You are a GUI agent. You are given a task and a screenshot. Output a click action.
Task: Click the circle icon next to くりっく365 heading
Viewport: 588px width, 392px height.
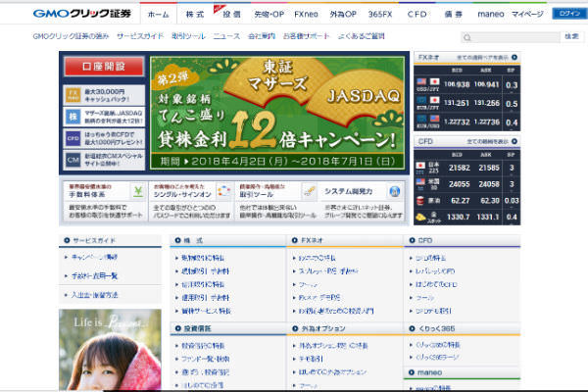coord(412,328)
